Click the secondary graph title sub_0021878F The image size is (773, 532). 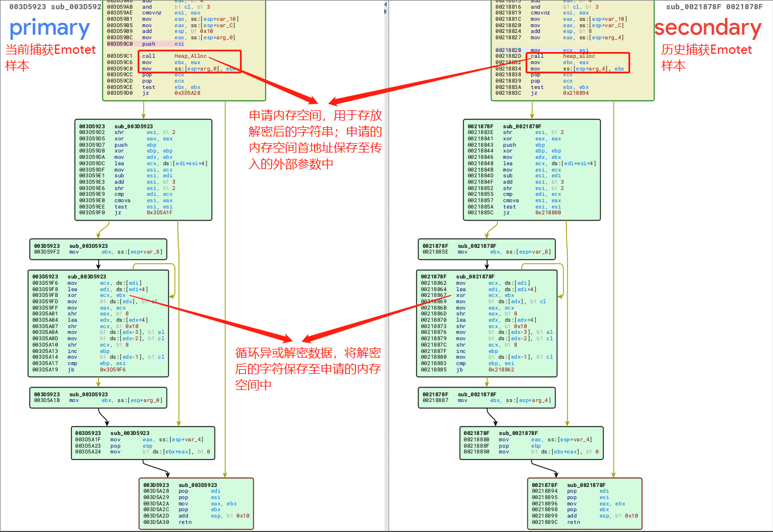pos(714,7)
